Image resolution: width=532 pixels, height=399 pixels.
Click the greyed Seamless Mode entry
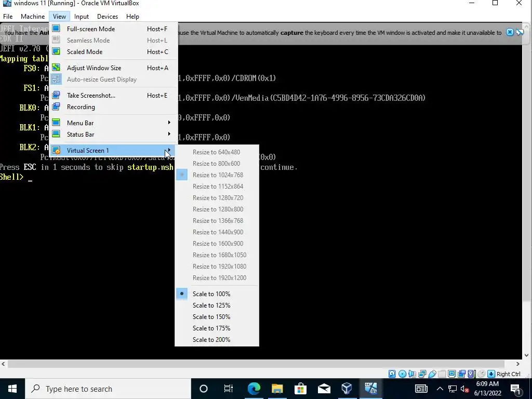pos(113,40)
